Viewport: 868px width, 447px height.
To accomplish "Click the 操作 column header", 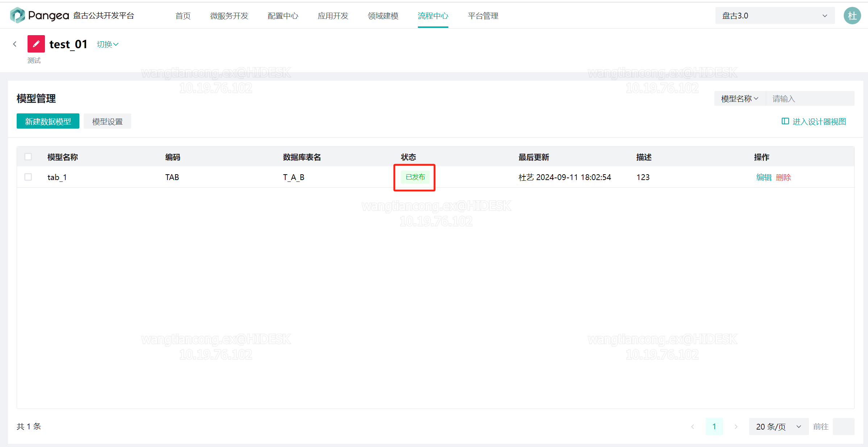I will pyautogui.click(x=762, y=157).
